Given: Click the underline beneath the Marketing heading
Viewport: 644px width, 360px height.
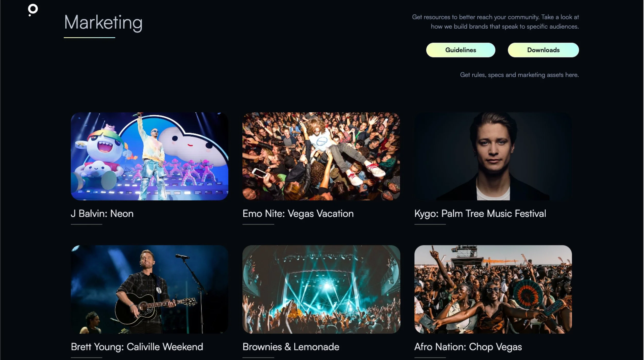Looking at the screenshot, I should coord(89,38).
